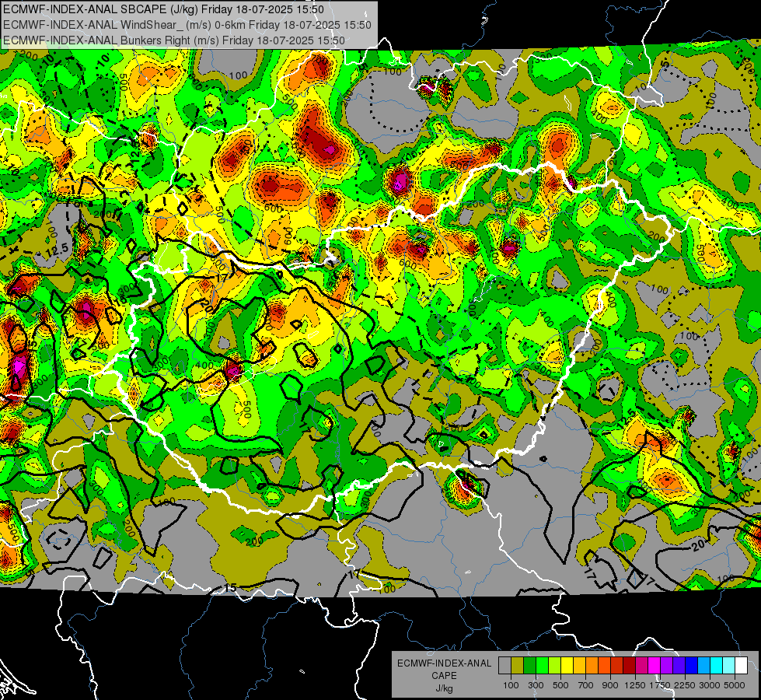Click the dark red legend swatch
This screenshot has height=700, width=761.
(x=630, y=665)
